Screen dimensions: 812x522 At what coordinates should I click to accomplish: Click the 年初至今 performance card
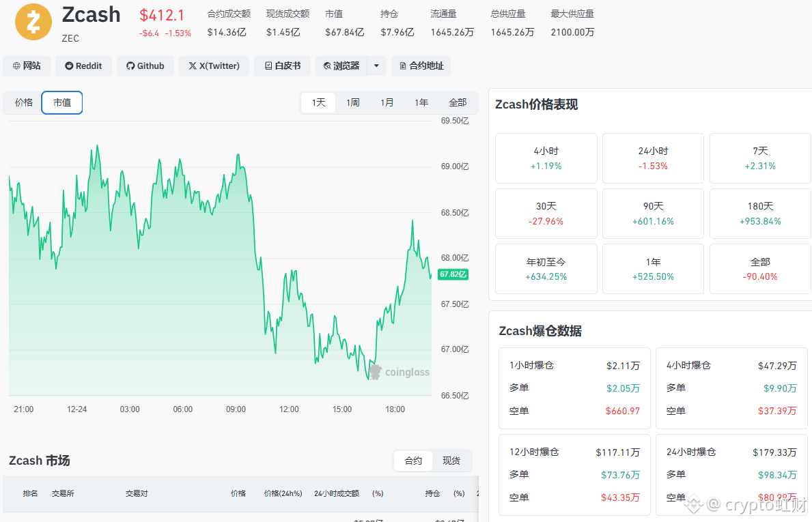tap(546, 269)
